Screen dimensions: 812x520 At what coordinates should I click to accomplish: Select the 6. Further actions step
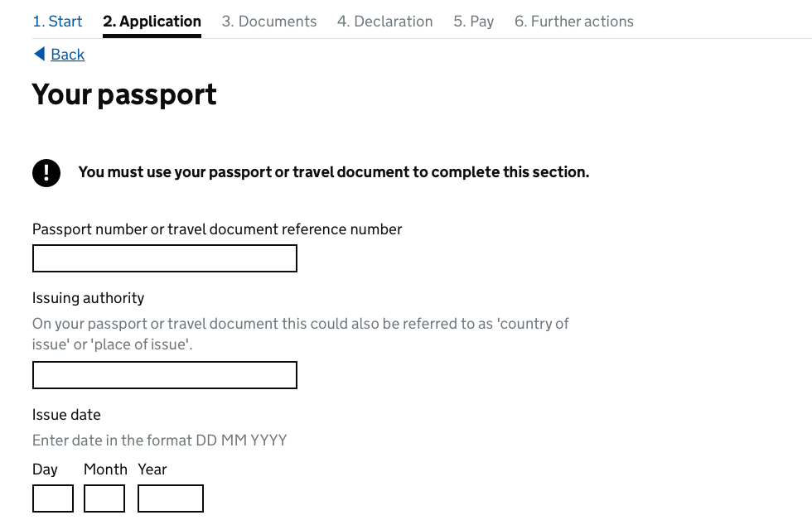pyautogui.click(x=573, y=22)
